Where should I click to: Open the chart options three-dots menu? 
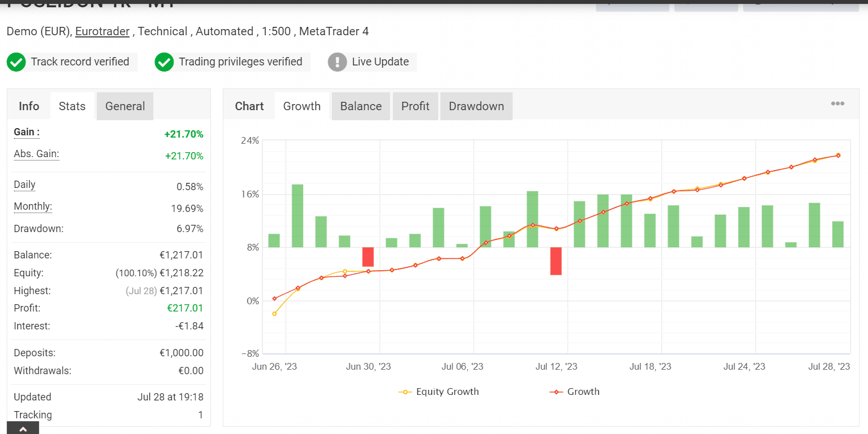click(837, 104)
